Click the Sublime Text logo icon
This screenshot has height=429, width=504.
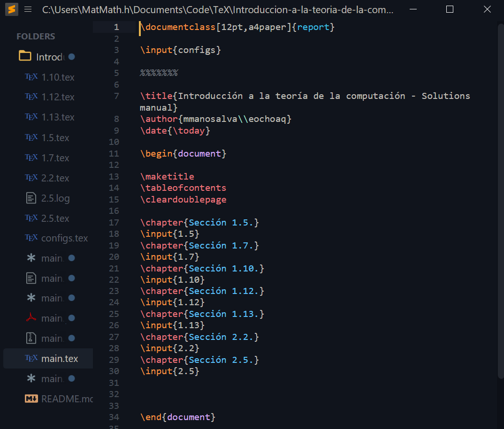[x=12, y=9]
